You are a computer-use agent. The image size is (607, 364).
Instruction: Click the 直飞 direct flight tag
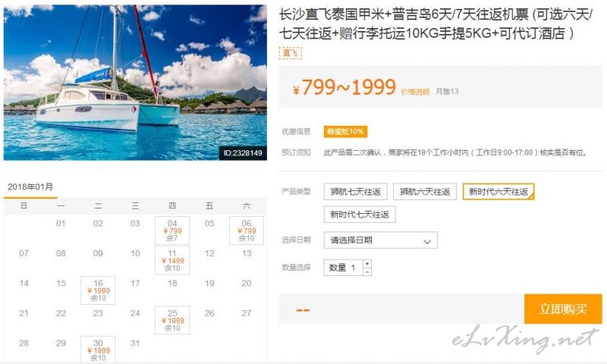pyautogui.click(x=290, y=53)
